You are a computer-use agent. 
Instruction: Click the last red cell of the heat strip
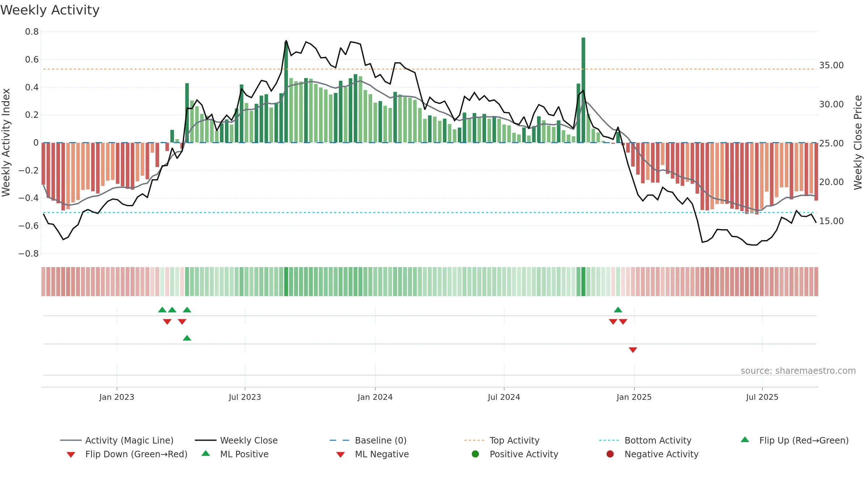(816, 282)
